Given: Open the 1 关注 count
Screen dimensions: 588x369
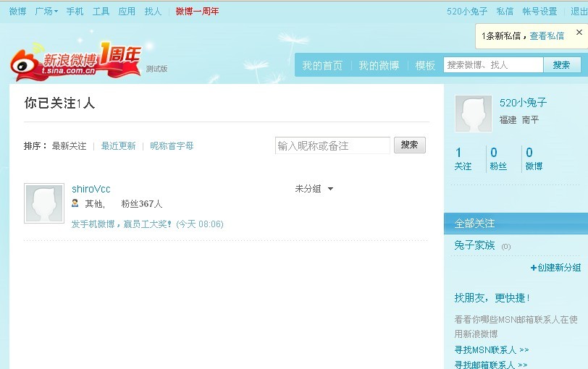Looking at the screenshot, I should click(x=463, y=159).
